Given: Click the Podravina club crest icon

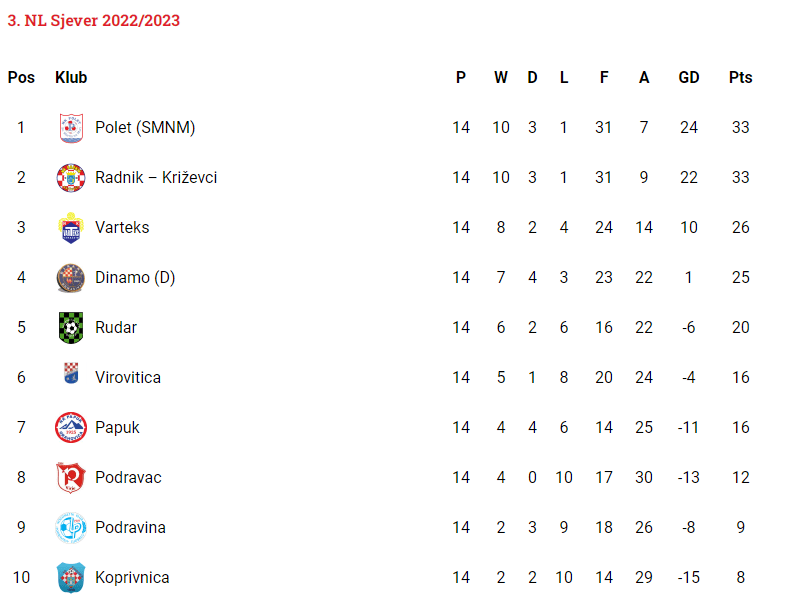Looking at the screenshot, I should coord(70,527).
